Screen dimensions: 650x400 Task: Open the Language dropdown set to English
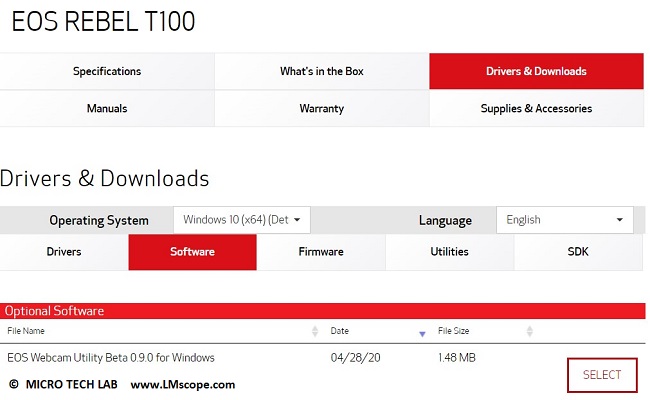tap(564, 220)
